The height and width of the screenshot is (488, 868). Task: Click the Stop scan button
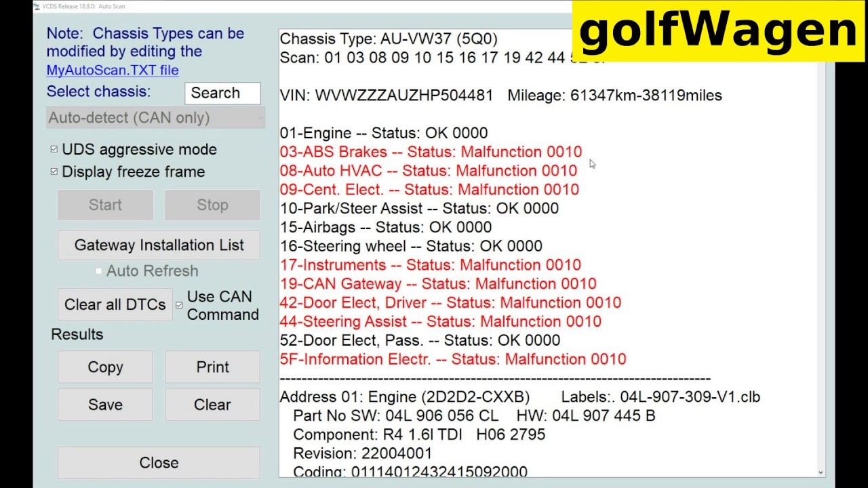tap(212, 205)
